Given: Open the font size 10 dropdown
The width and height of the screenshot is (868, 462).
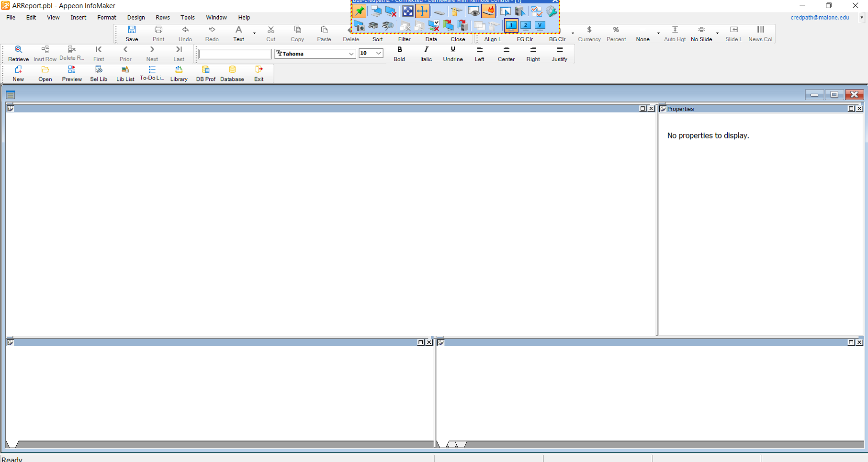Looking at the screenshot, I should 378,54.
